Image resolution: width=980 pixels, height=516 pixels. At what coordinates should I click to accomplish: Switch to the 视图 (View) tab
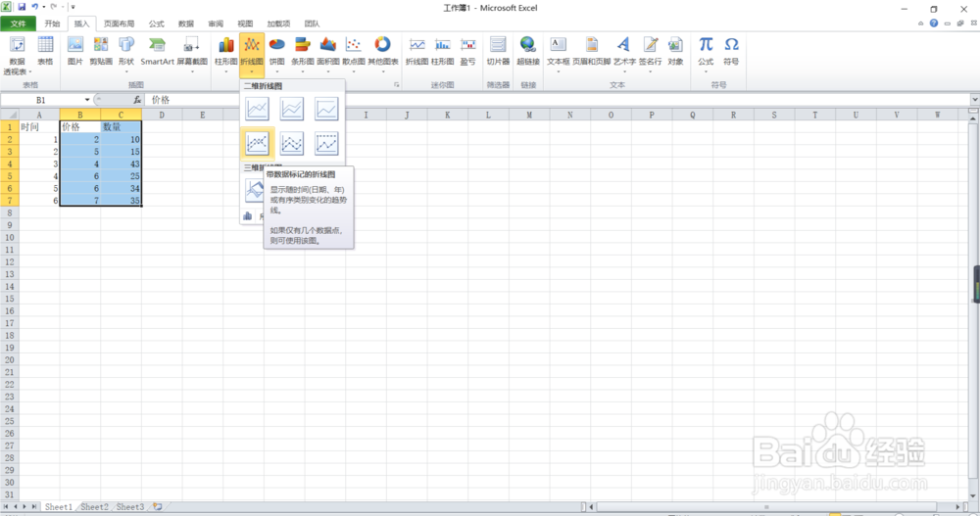pos(245,23)
